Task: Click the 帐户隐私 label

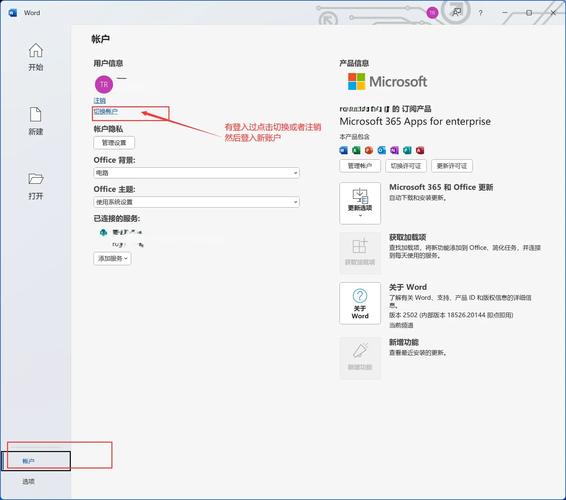Action: coord(108,129)
